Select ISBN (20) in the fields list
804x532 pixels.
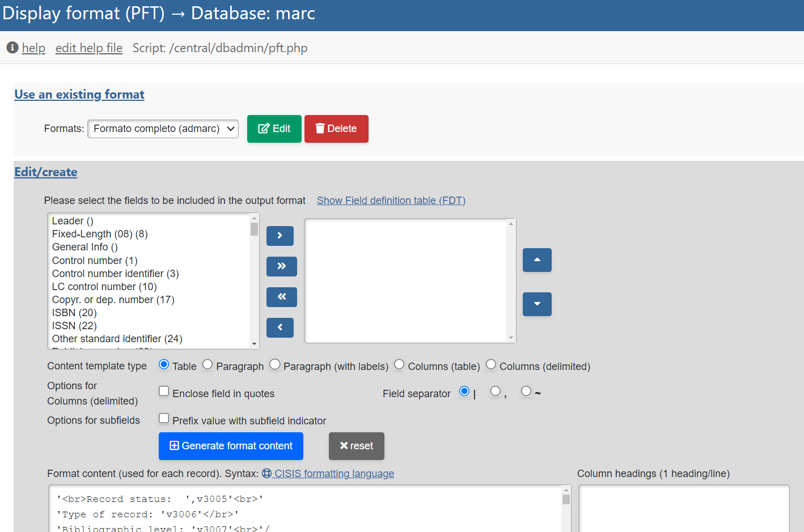[74, 313]
